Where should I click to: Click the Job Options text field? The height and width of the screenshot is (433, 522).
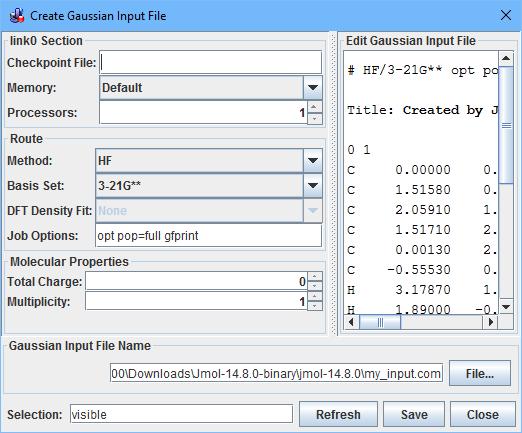(209, 235)
